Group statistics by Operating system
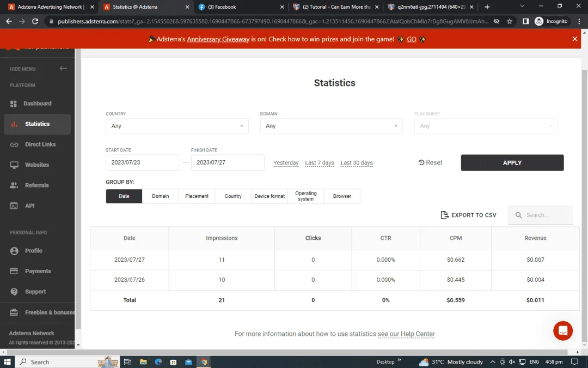 pyautogui.click(x=305, y=196)
